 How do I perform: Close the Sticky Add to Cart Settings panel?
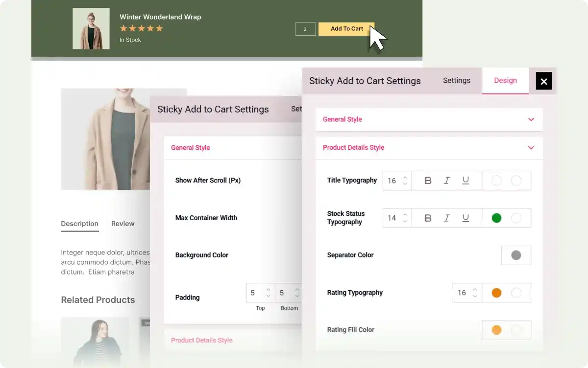pos(544,81)
